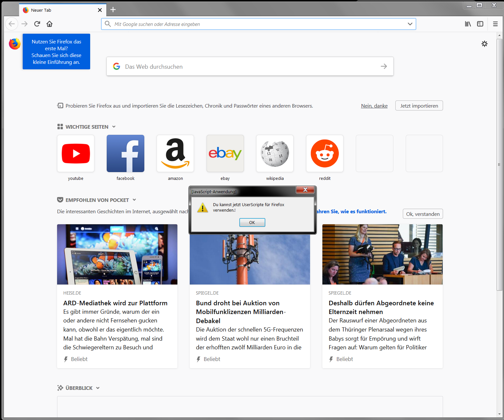The width and height of the screenshot is (504, 420).
Task: Collapse the Empfohlen von Pocket section
Action: 134,200
